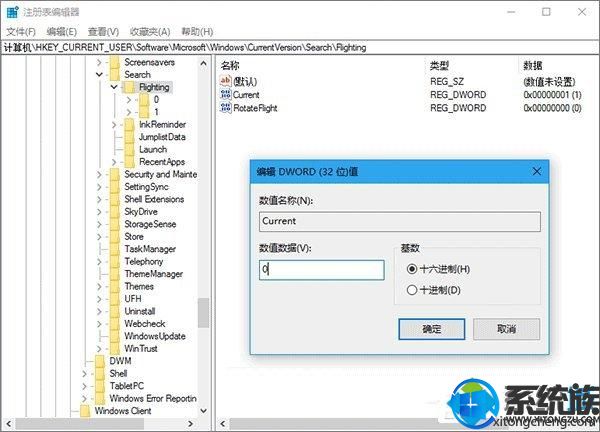
Task: Open the 查看(V) menu
Action: 103,32
